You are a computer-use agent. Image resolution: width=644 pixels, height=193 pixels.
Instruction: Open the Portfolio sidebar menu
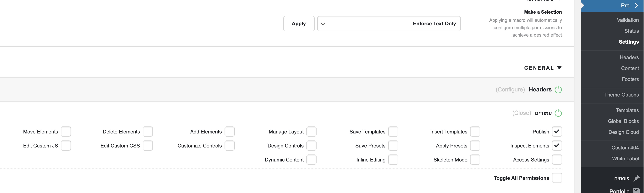619,191
